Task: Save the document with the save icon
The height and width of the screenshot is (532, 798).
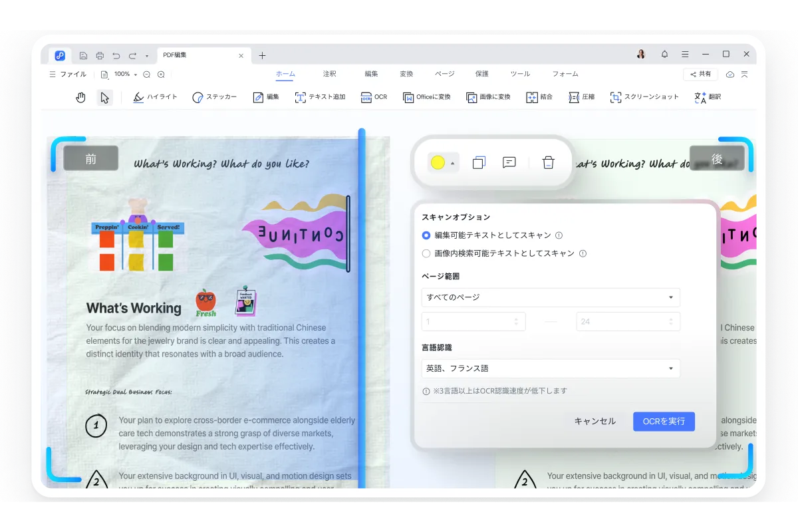Action: pos(83,55)
